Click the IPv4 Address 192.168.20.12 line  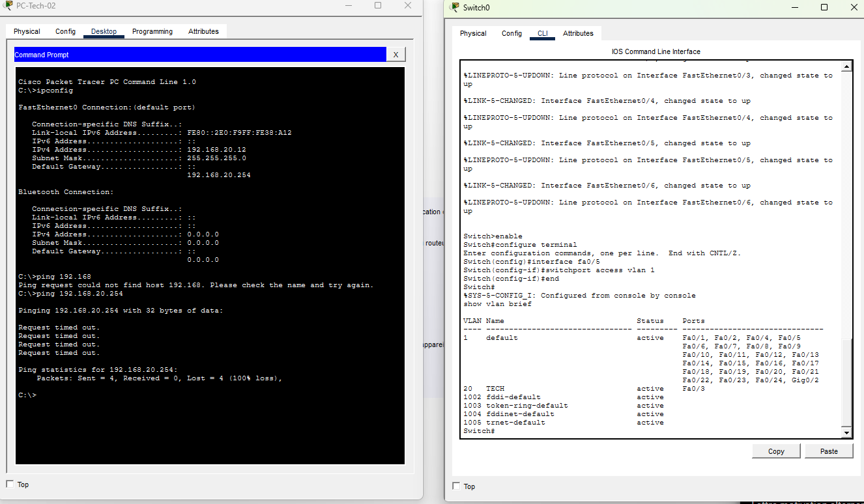pos(139,150)
